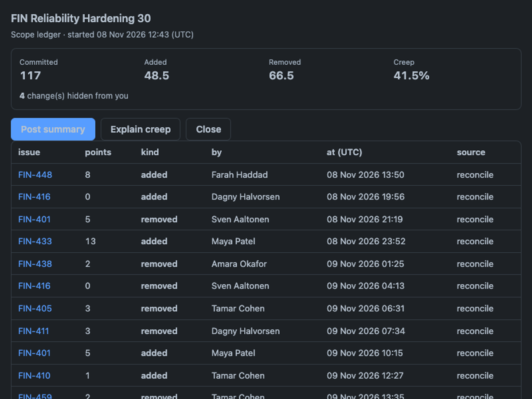Click points value 2 in FIN-438 row
This screenshot has height=399, width=532.
pyautogui.click(x=88, y=264)
